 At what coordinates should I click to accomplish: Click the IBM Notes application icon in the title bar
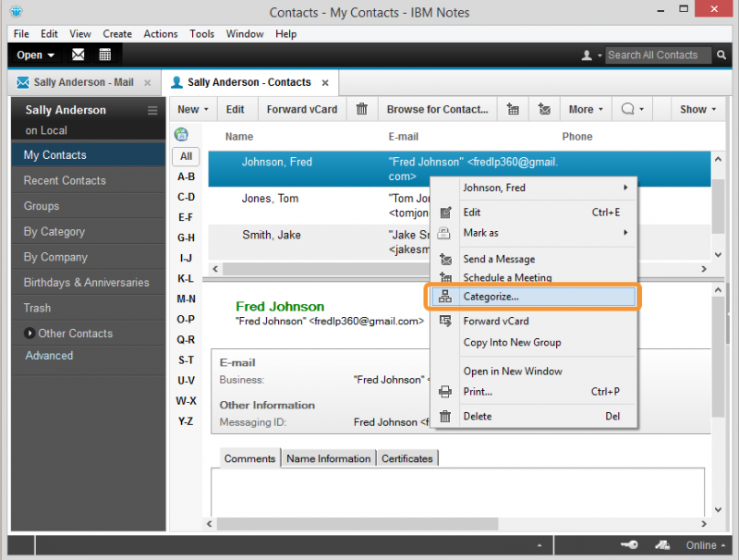pos(16,11)
